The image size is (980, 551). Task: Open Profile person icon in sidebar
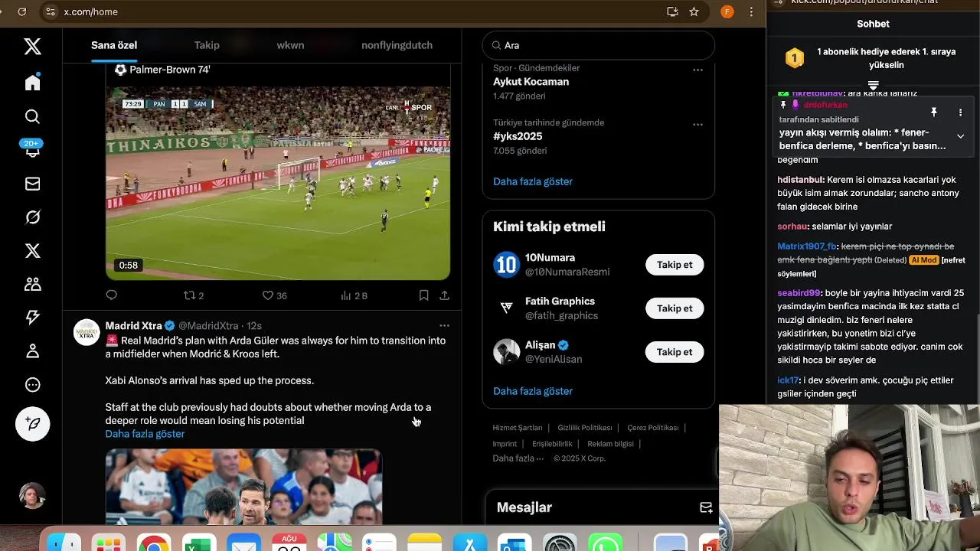click(x=32, y=351)
